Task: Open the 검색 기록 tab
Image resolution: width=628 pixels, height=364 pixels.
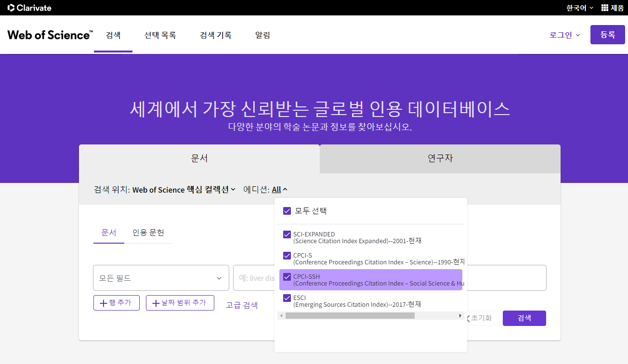Action: (x=216, y=35)
